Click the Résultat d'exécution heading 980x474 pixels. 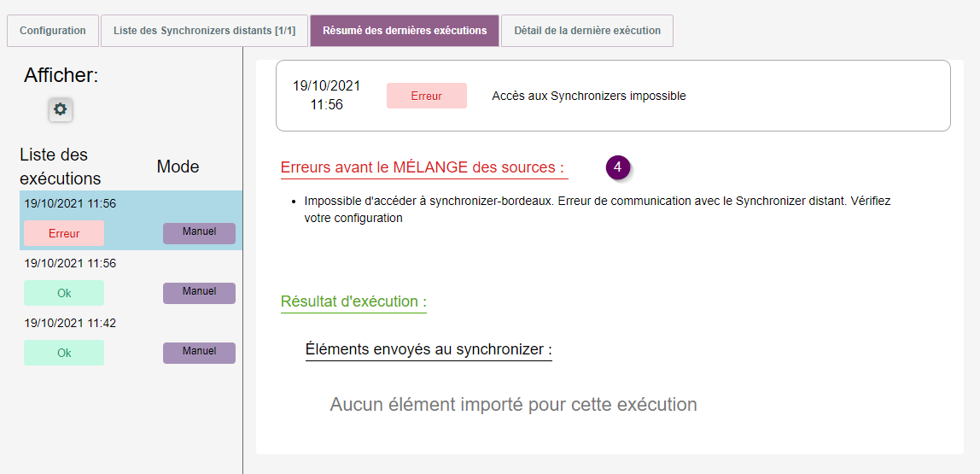(353, 301)
